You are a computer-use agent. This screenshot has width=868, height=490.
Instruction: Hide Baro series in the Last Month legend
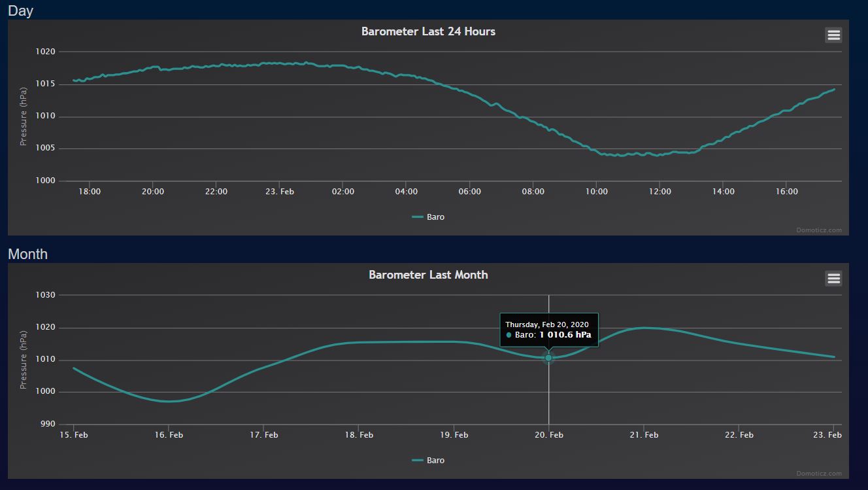[x=429, y=461]
